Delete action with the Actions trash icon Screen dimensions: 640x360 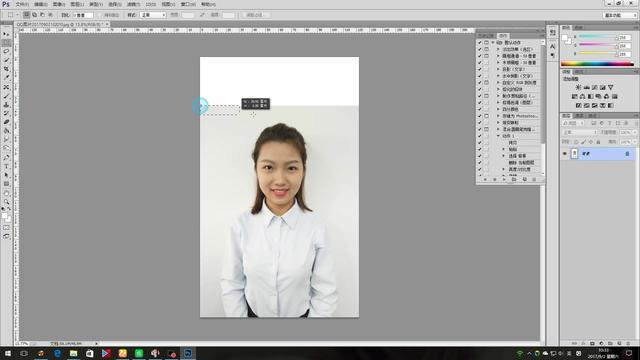point(534,180)
